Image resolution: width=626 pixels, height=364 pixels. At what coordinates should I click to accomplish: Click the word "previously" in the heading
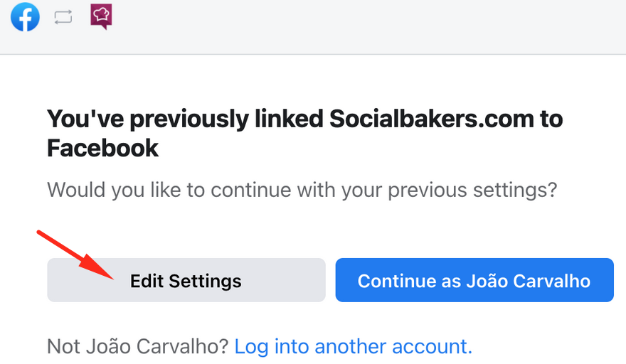click(187, 119)
